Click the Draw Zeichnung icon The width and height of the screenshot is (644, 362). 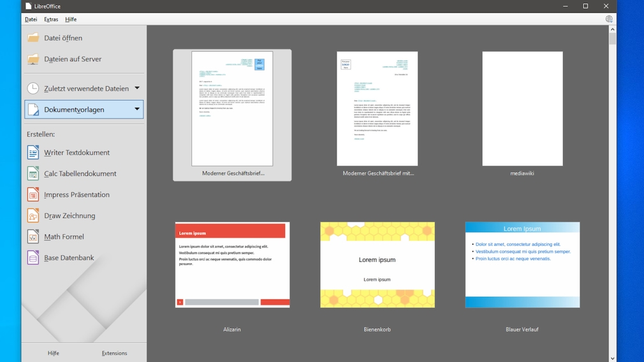coord(33,215)
